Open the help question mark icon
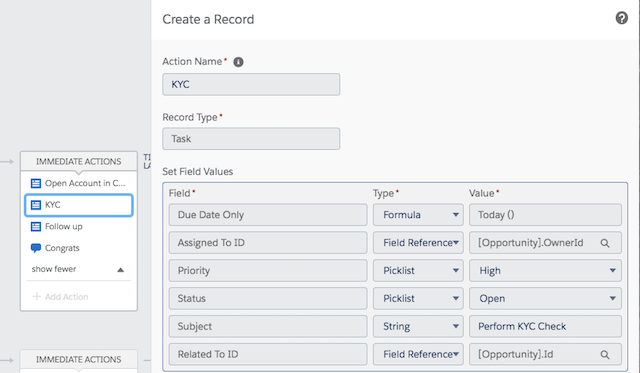Screen dimensions: 640x373 [621, 18]
